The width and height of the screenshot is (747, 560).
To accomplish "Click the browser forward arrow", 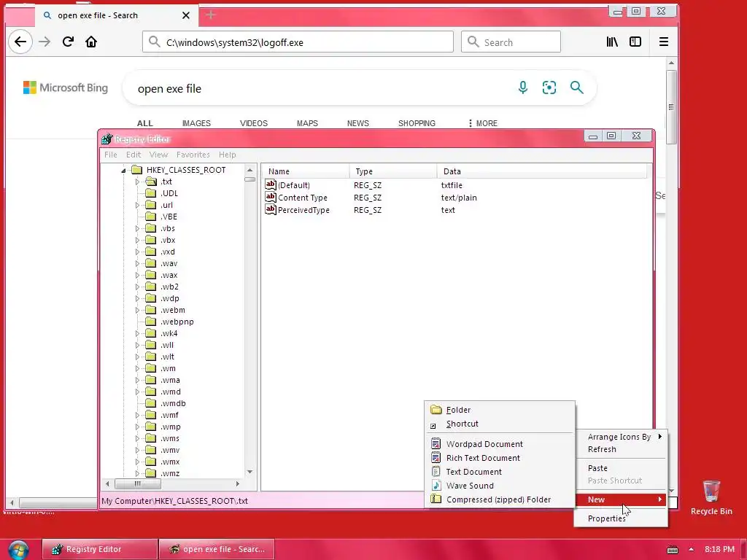I will point(44,42).
